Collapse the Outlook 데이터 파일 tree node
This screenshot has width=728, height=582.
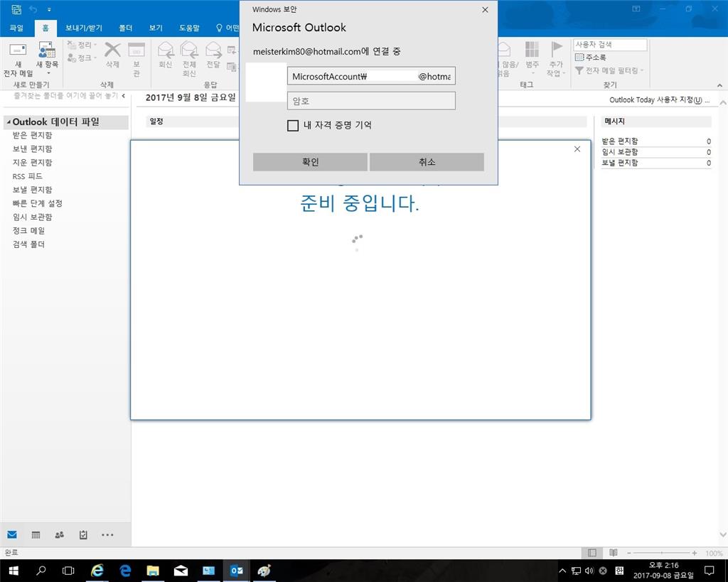[x=9, y=122]
